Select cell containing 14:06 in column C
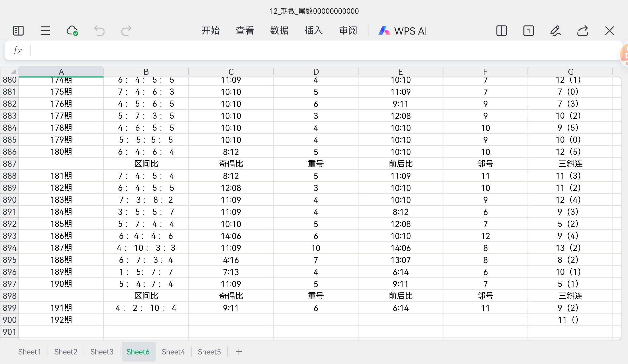The image size is (628, 364). click(x=231, y=236)
